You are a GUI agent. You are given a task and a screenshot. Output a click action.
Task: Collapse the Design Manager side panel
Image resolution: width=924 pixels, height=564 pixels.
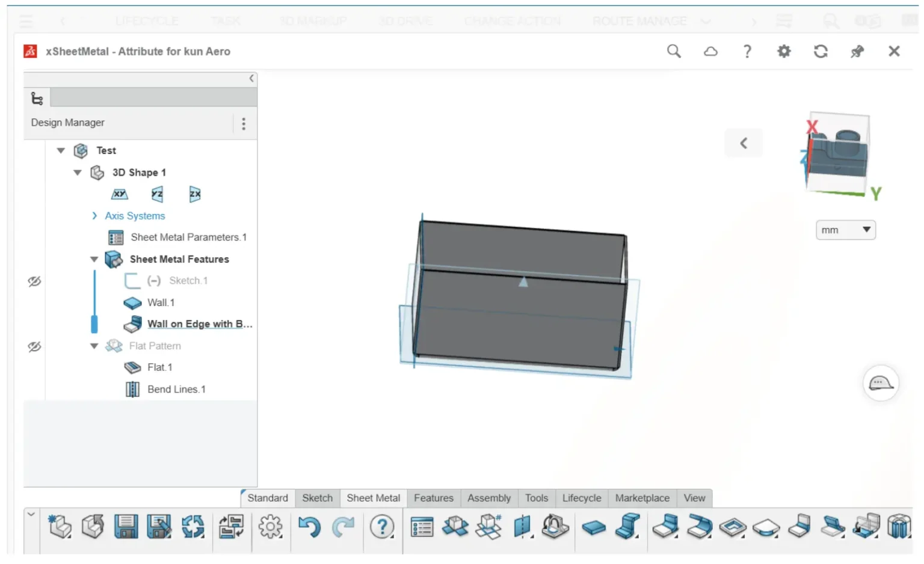(251, 78)
